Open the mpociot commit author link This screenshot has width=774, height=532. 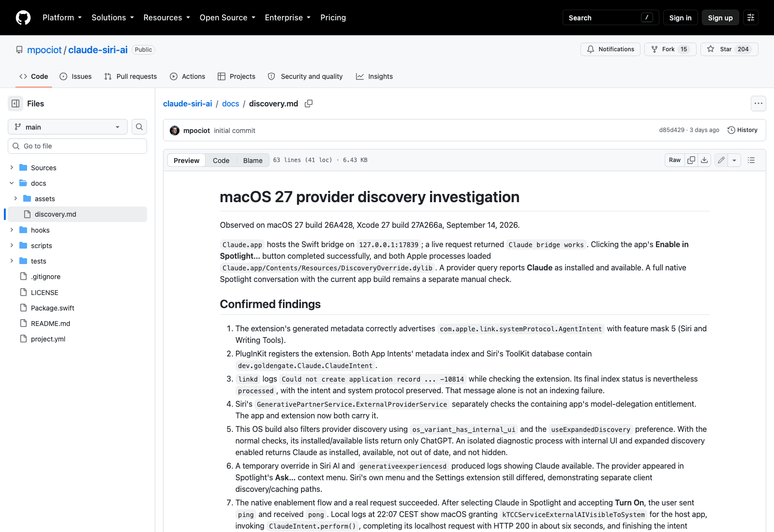click(196, 131)
